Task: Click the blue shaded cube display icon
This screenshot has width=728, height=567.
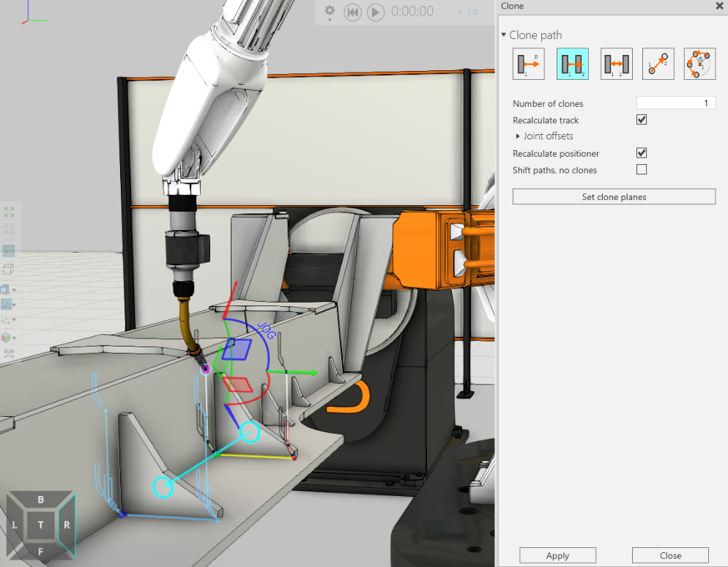Action: [x=6, y=289]
